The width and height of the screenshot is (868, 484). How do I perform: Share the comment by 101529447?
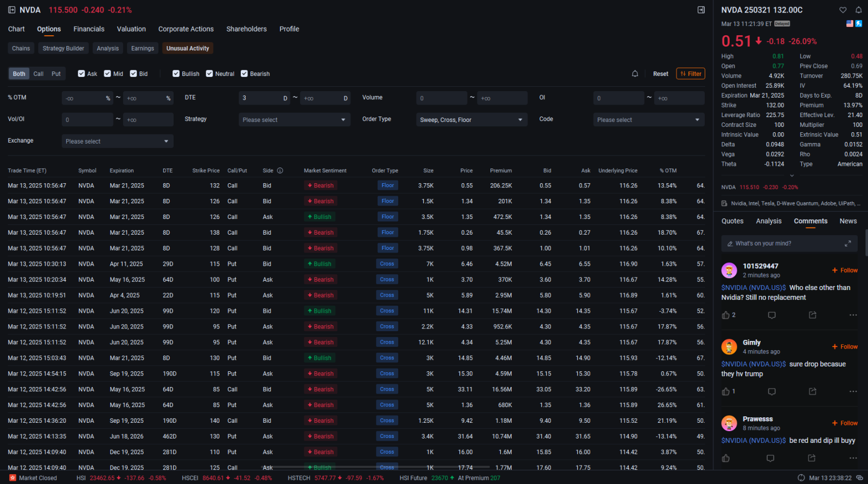pos(812,315)
